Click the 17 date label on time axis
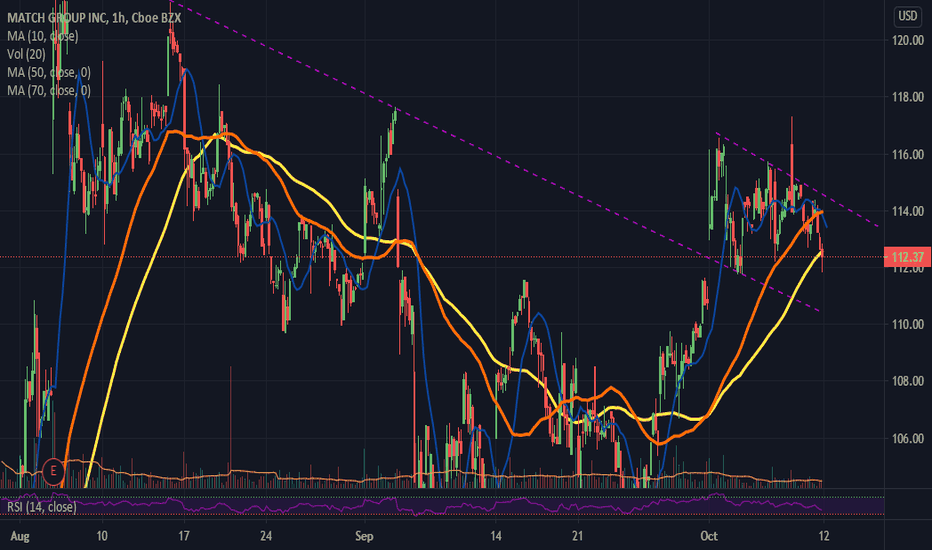The width and height of the screenshot is (932, 550). [x=184, y=536]
